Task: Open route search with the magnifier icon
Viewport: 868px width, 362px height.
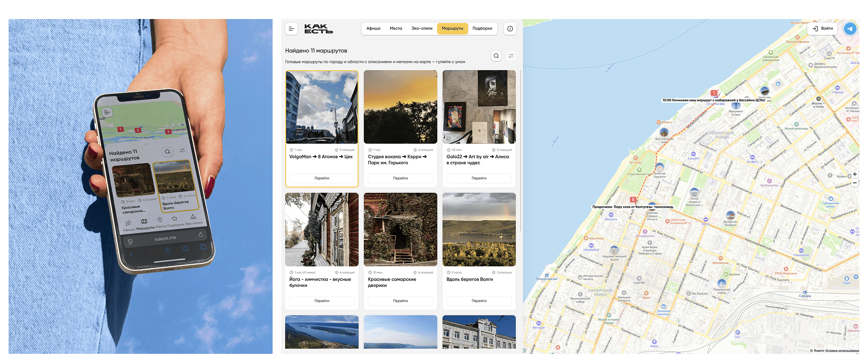Action: 496,56
